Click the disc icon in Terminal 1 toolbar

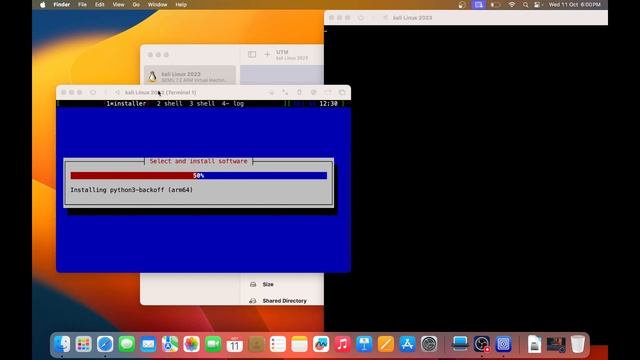313,93
